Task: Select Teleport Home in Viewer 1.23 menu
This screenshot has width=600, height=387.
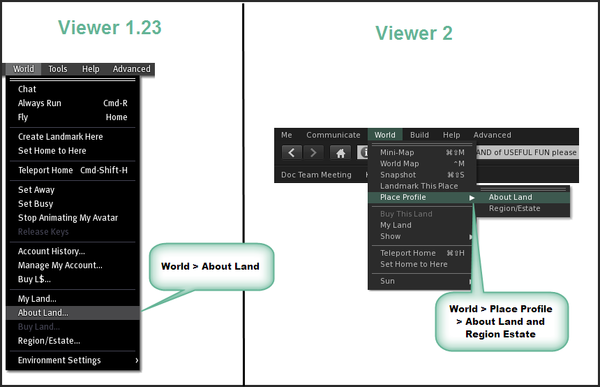Action: pyautogui.click(x=73, y=170)
